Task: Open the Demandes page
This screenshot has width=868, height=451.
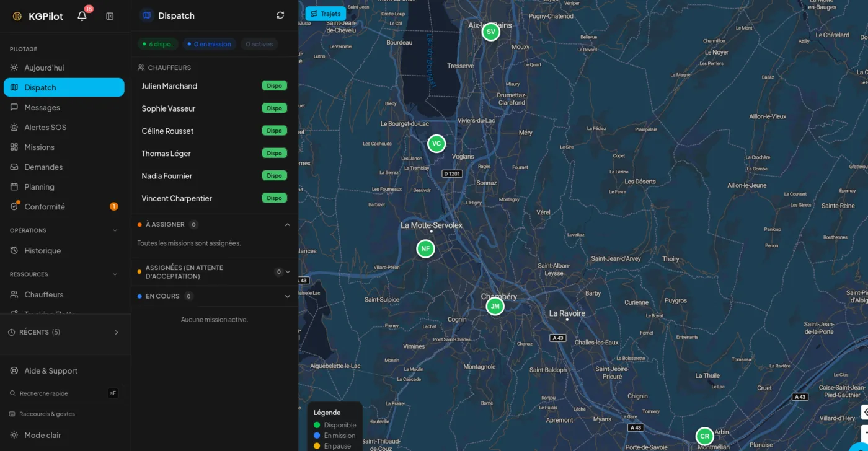Action: (x=64, y=167)
